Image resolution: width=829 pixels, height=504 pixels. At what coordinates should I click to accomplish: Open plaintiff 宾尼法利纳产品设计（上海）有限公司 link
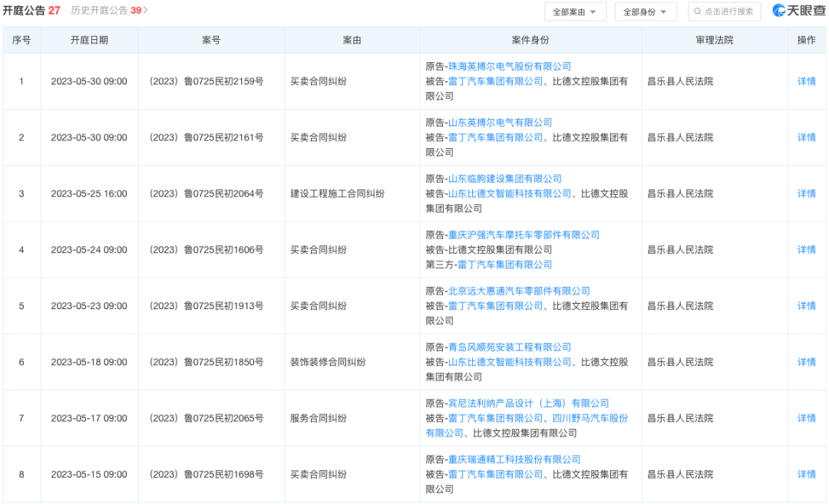point(529,403)
